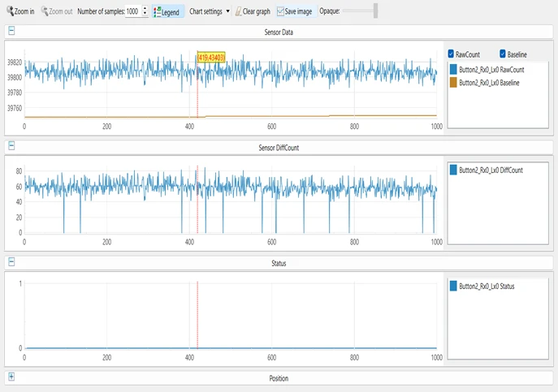Viewport: 558px width, 392px height.
Task: Uncheck the Baseline checkbox
Action: [503, 54]
